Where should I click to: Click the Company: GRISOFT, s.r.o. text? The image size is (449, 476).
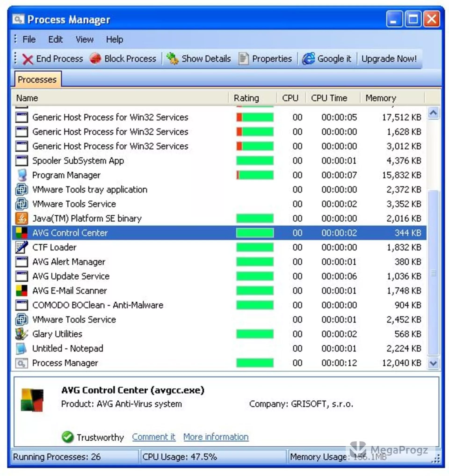click(301, 404)
